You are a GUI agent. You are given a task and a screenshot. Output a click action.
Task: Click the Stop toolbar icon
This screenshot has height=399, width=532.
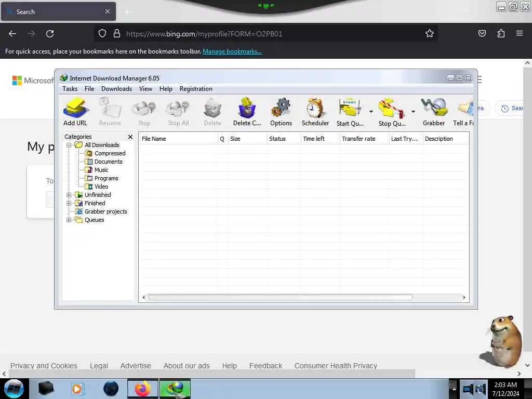click(x=144, y=112)
